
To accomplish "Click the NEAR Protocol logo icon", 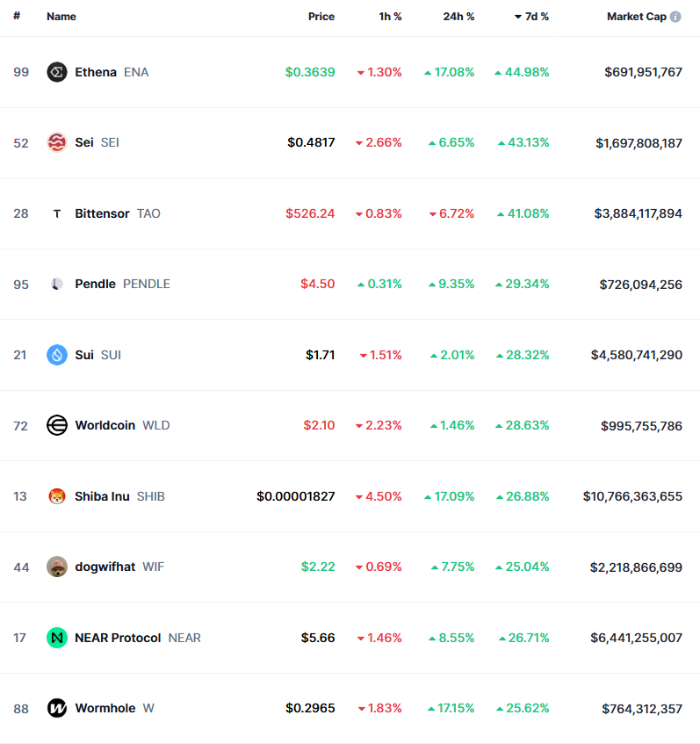I will pyautogui.click(x=57, y=638).
